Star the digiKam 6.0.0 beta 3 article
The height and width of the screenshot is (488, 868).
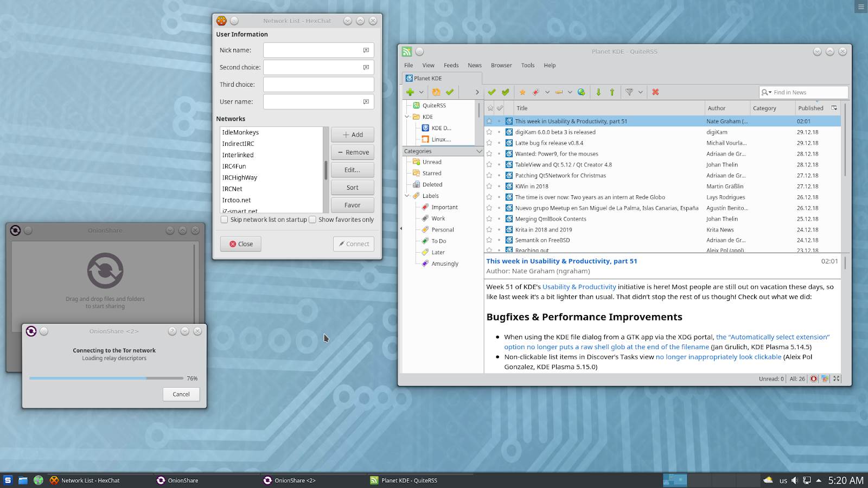[489, 132]
